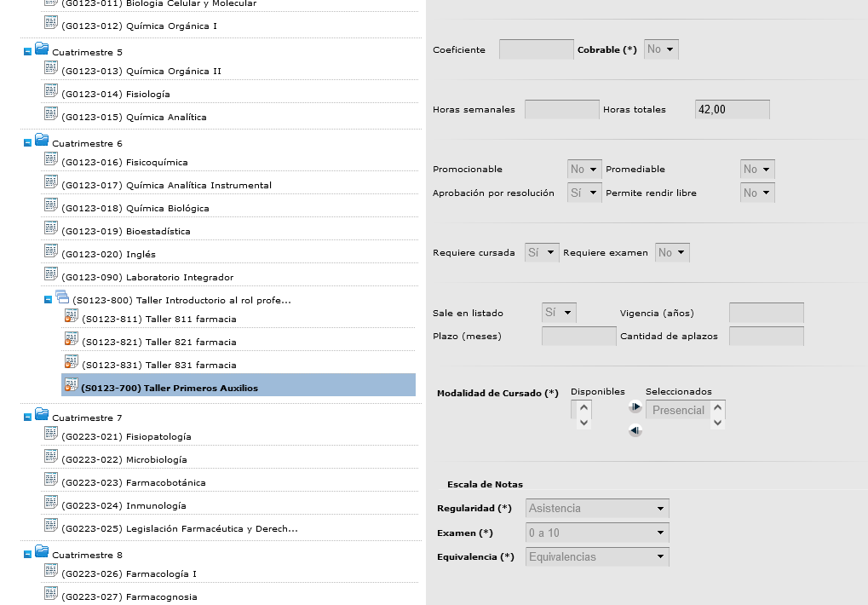Collapse the Cuatrimestre 6 node
The image size is (868, 605).
pos(27,143)
